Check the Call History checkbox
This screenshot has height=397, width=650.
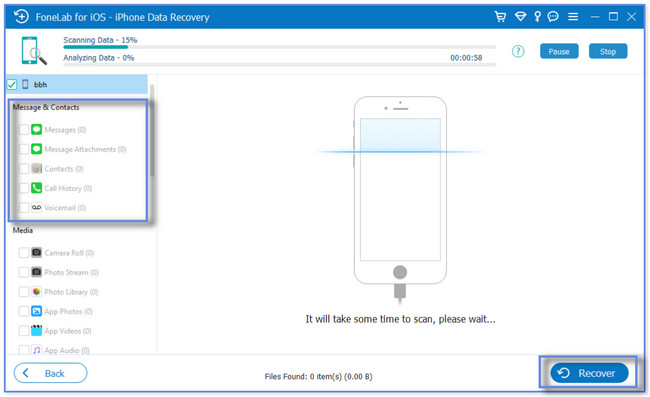(x=24, y=188)
